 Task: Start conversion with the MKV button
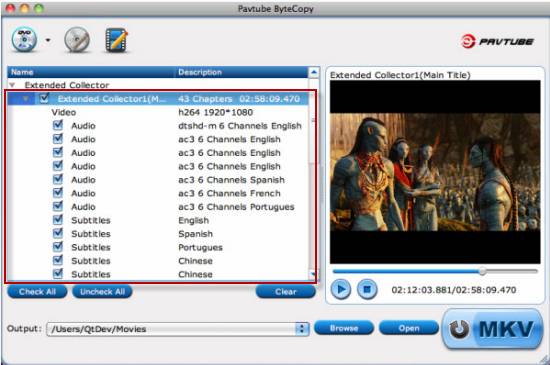[492, 329]
